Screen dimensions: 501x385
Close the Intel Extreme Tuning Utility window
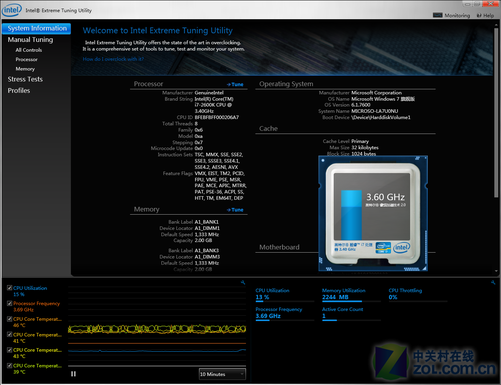(x=492, y=4)
